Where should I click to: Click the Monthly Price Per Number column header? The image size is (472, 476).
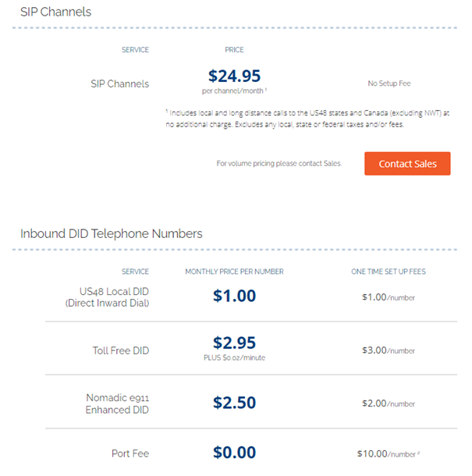click(234, 272)
